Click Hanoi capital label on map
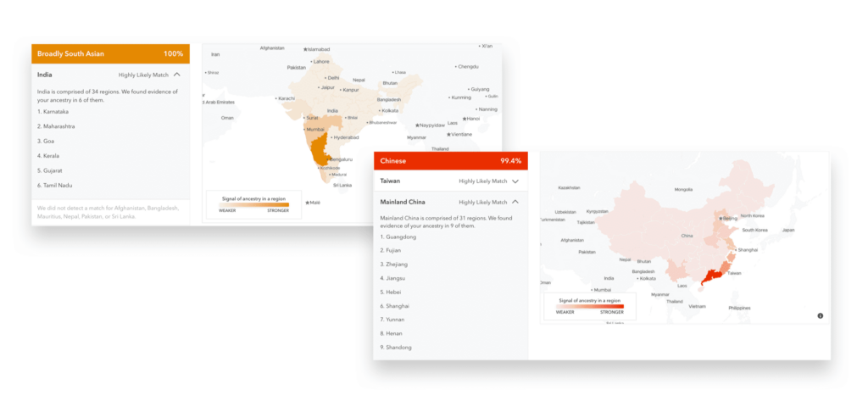The image size is (868, 401). coord(471,119)
